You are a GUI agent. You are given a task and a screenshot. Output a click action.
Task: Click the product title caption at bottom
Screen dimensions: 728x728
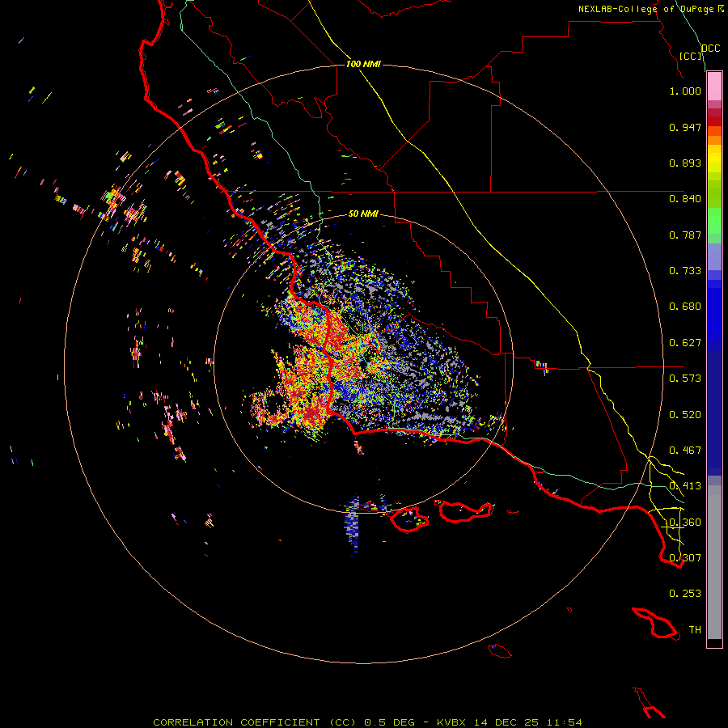367,722
